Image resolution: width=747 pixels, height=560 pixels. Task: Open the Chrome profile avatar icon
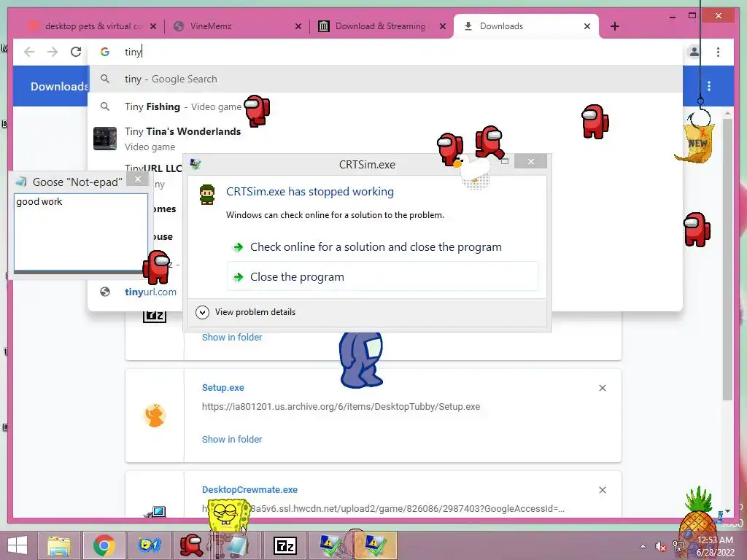tap(694, 52)
